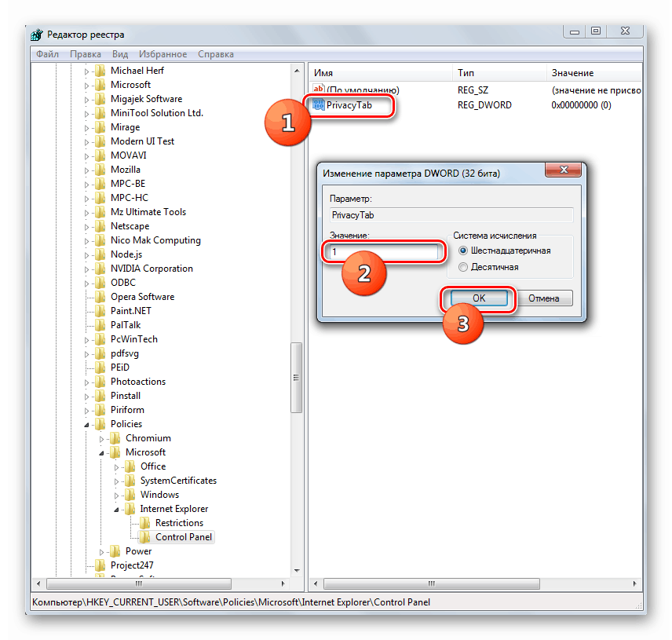Select the PcWinTech tree item

click(134, 339)
